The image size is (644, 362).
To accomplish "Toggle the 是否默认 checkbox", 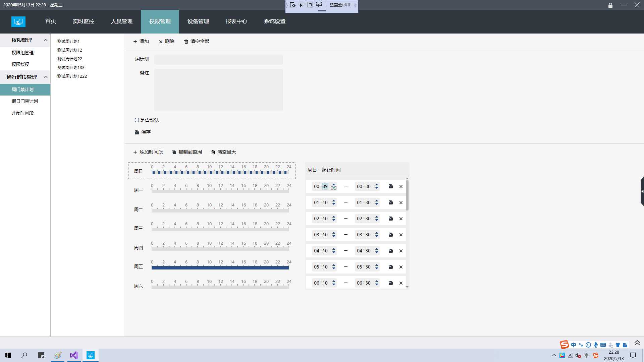I will coord(137,120).
